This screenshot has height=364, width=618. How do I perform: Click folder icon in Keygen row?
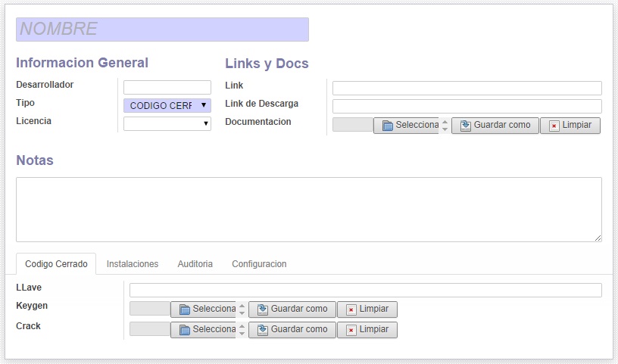(184, 310)
